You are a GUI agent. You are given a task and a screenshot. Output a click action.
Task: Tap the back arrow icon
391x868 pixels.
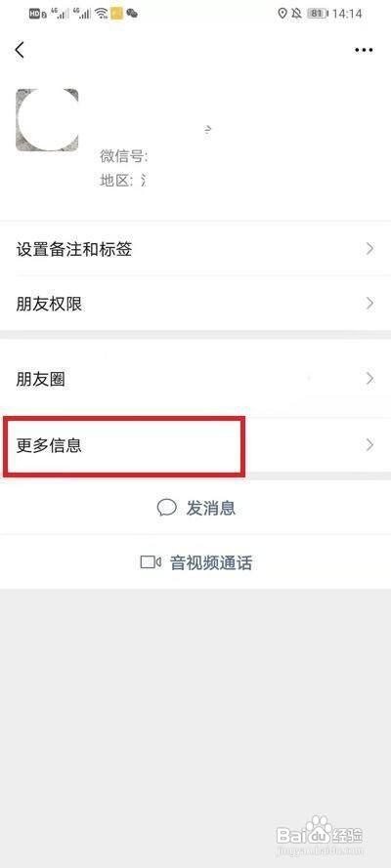tap(20, 50)
